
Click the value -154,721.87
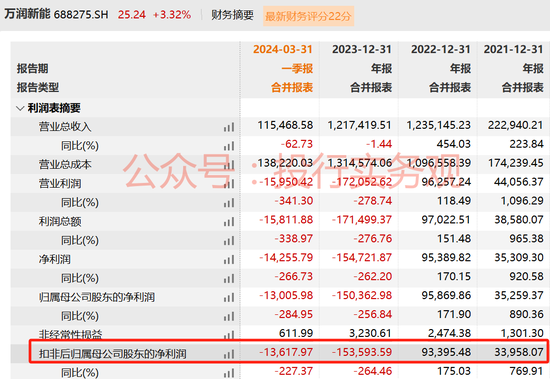point(362,258)
